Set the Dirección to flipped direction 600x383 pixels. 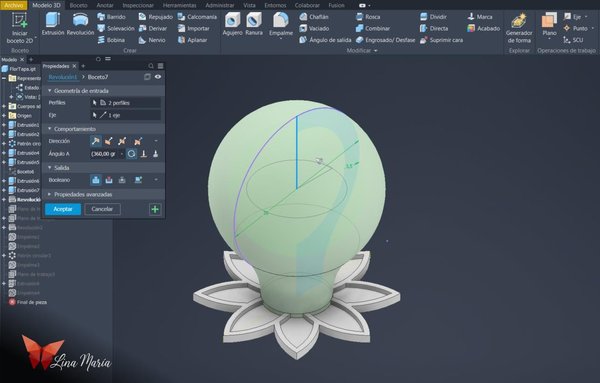109,141
